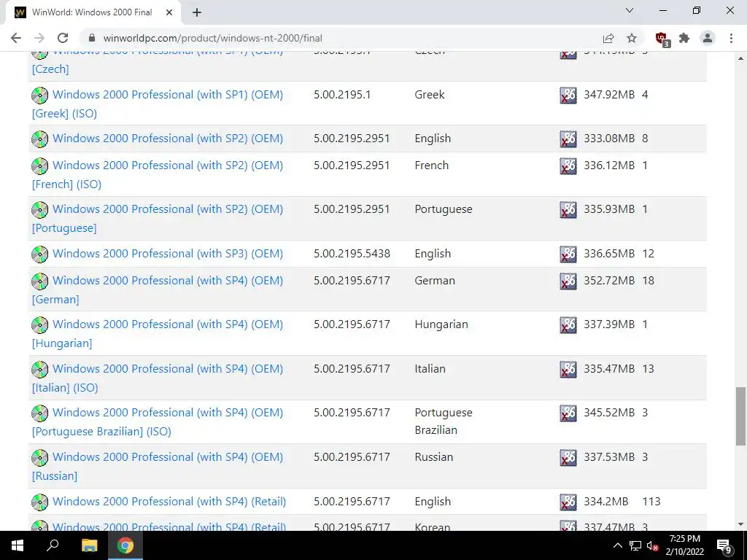This screenshot has height=560, width=747.
Task: Show hidden system tray icons
Action: (617, 545)
